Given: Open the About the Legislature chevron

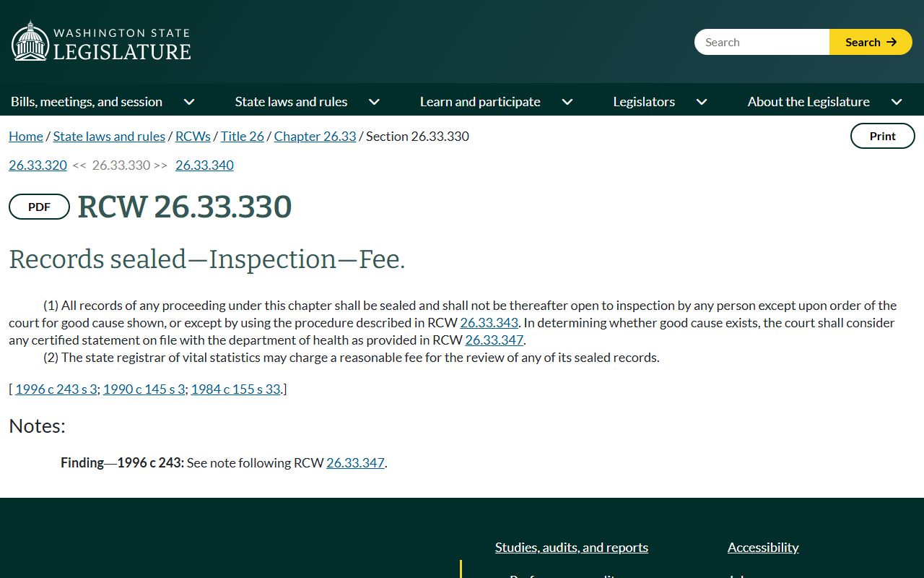Looking at the screenshot, I should pyautogui.click(x=897, y=102).
